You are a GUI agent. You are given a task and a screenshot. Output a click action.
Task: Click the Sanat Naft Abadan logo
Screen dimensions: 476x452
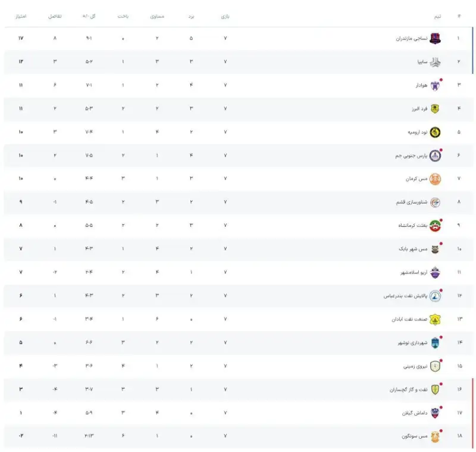click(436, 319)
